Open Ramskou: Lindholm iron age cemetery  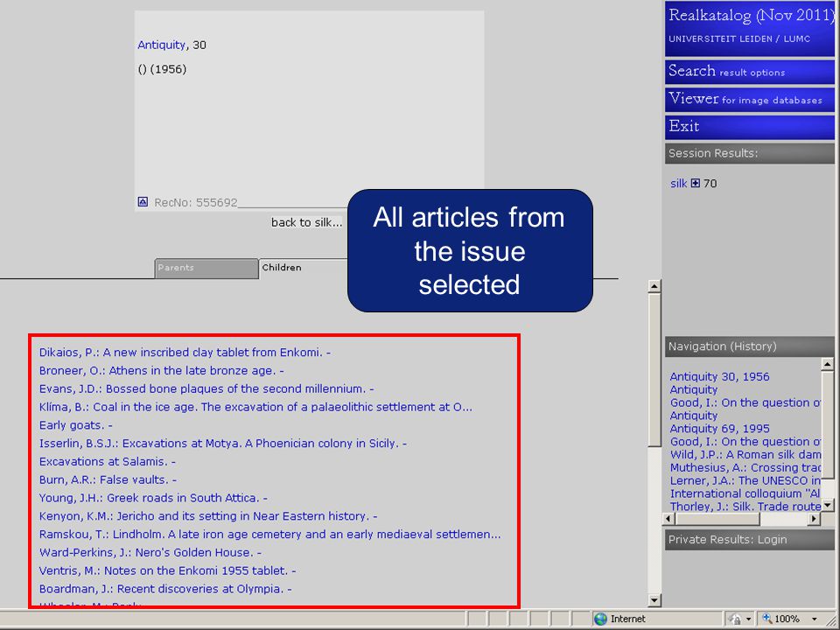[x=270, y=535]
